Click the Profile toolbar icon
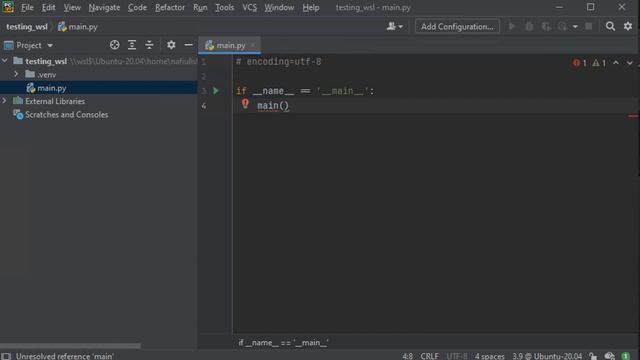640x360 pixels. 562,27
